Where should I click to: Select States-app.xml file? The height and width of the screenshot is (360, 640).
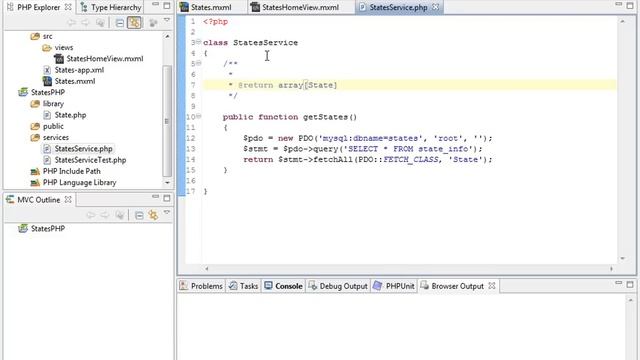tap(79, 70)
